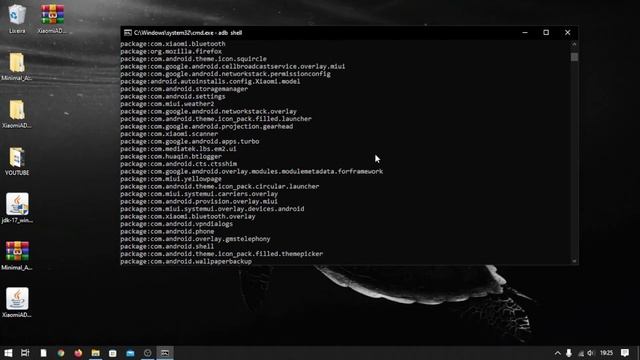Click the line package:com.android.vpndialogs
Screen dimensions: 640x360
pos(177,224)
